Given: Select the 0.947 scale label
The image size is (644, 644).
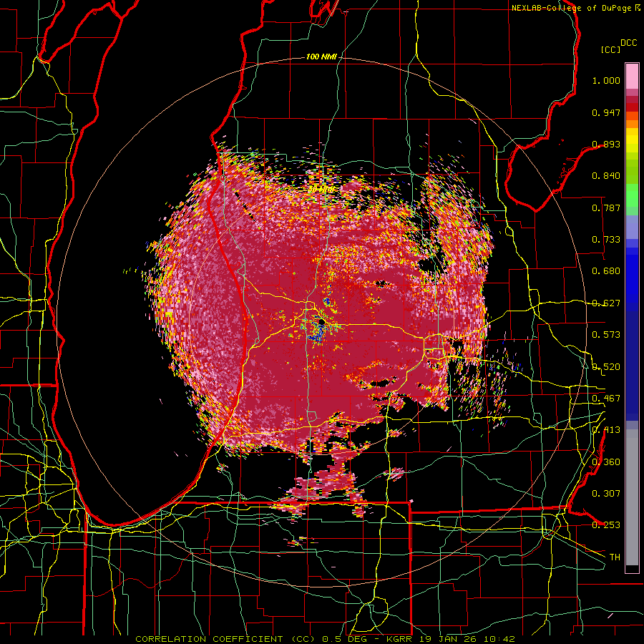Looking at the screenshot, I should point(606,112).
